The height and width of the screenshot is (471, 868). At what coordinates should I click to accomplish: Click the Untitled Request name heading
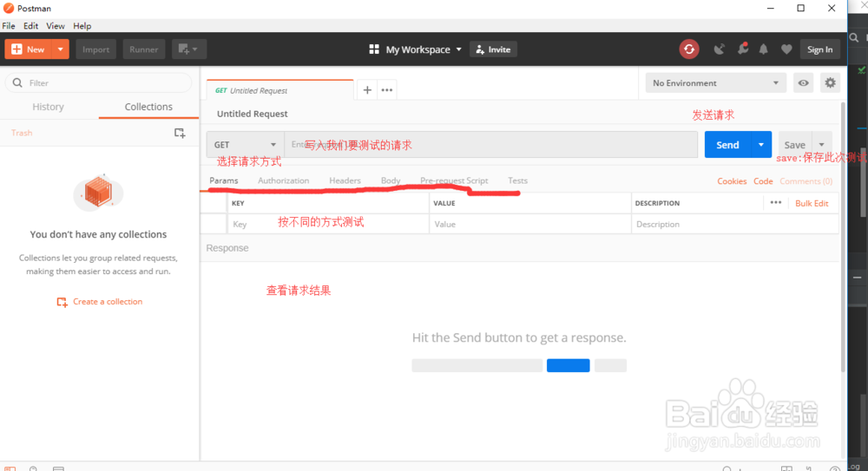pyautogui.click(x=253, y=114)
